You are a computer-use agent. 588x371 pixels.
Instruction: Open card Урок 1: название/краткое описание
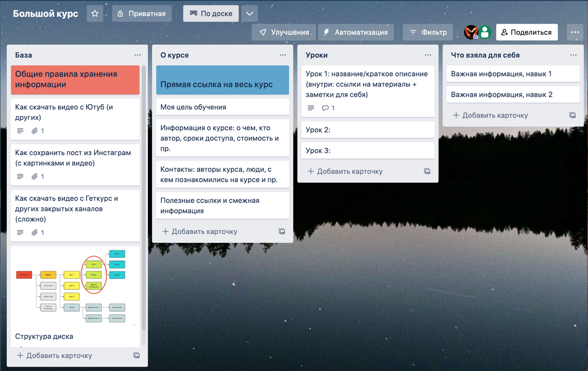pyautogui.click(x=368, y=92)
